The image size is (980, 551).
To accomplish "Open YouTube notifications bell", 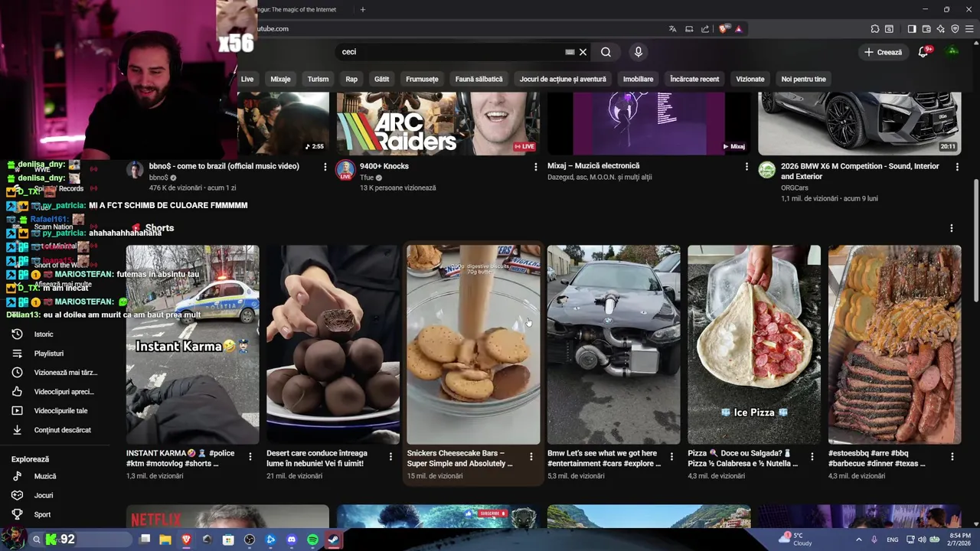I will [923, 52].
